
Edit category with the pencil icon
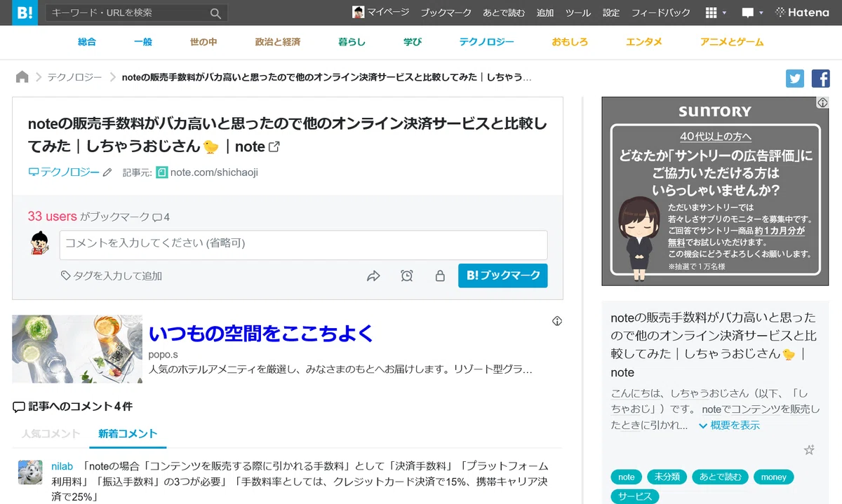(x=107, y=172)
